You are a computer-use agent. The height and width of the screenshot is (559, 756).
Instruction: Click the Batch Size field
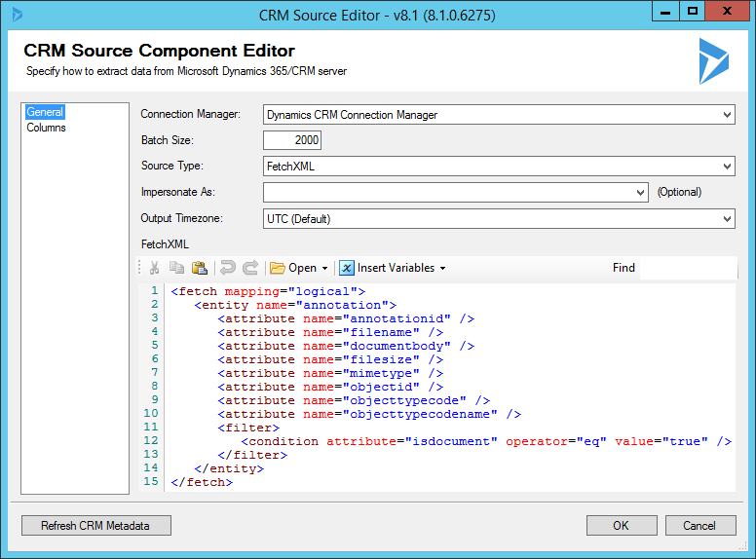click(x=292, y=140)
